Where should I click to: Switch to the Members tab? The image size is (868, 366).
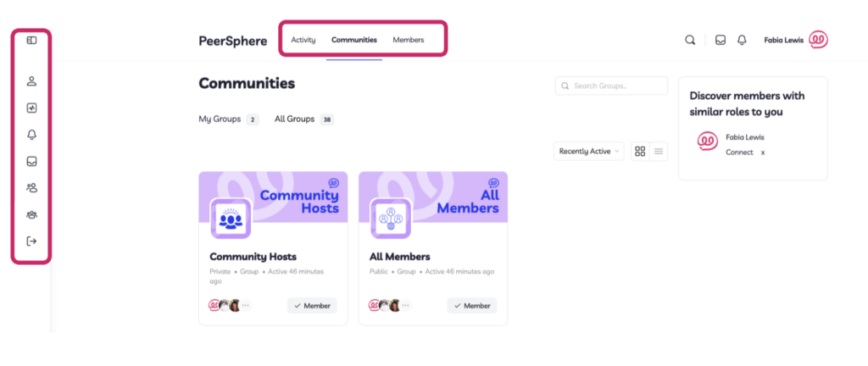[x=409, y=40]
